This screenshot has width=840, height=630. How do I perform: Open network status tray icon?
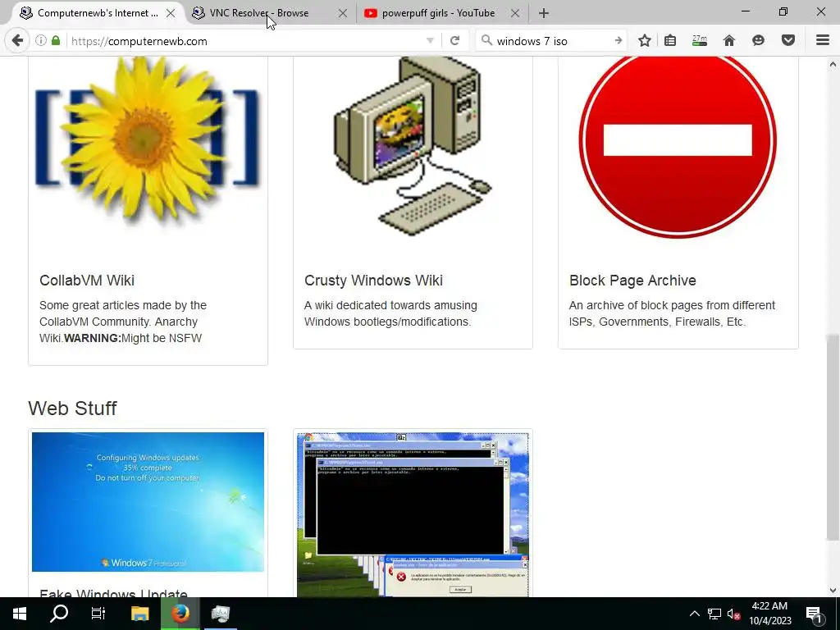714,614
